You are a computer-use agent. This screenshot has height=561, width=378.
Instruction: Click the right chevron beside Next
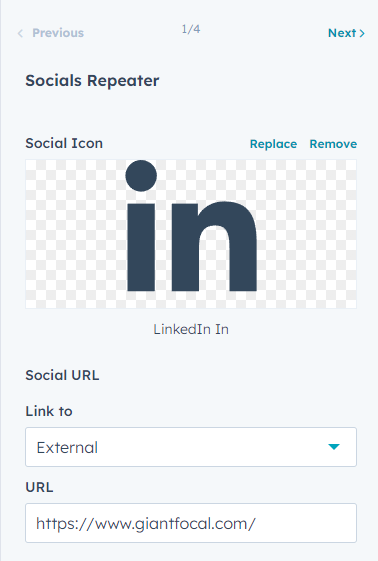click(x=362, y=33)
